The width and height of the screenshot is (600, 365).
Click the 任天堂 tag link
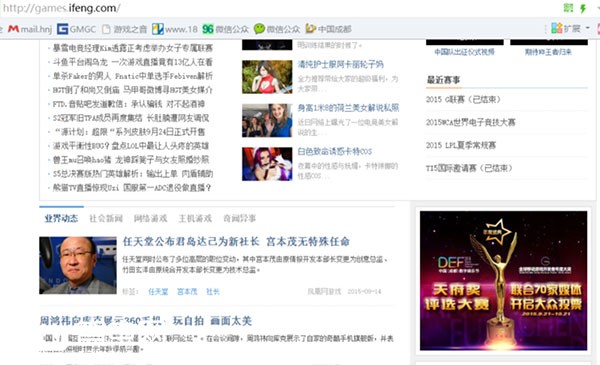158,292
